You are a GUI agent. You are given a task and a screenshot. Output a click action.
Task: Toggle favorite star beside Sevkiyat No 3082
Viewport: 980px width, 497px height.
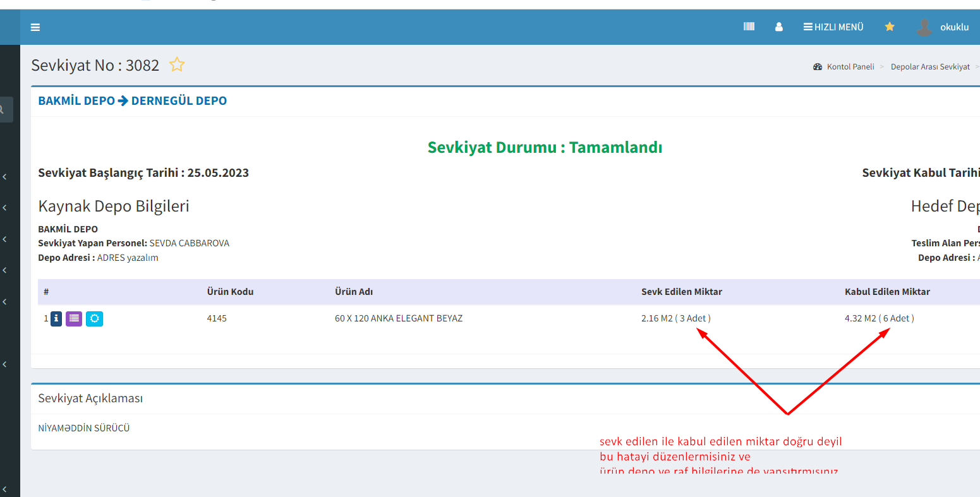point(177,64)
